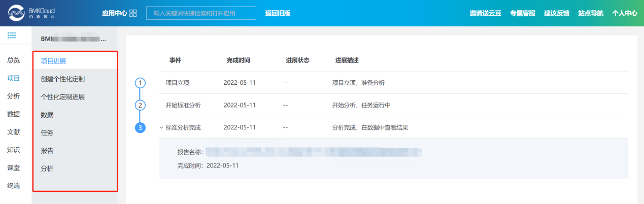Toggle the sidebar hamburger menu icon
644x204 pixels.
click(12, 35)
